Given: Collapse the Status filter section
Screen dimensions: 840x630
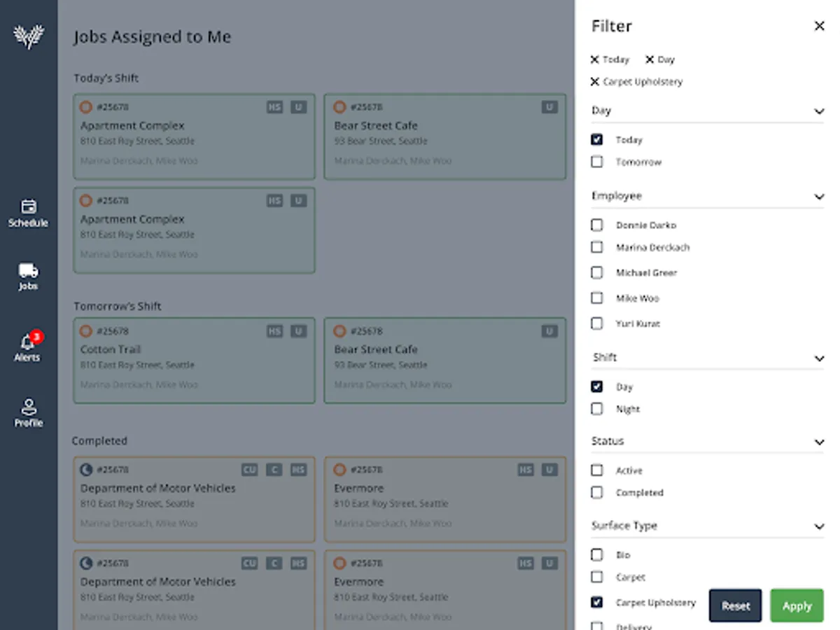Looking at the screenshot, I should 819,442.
